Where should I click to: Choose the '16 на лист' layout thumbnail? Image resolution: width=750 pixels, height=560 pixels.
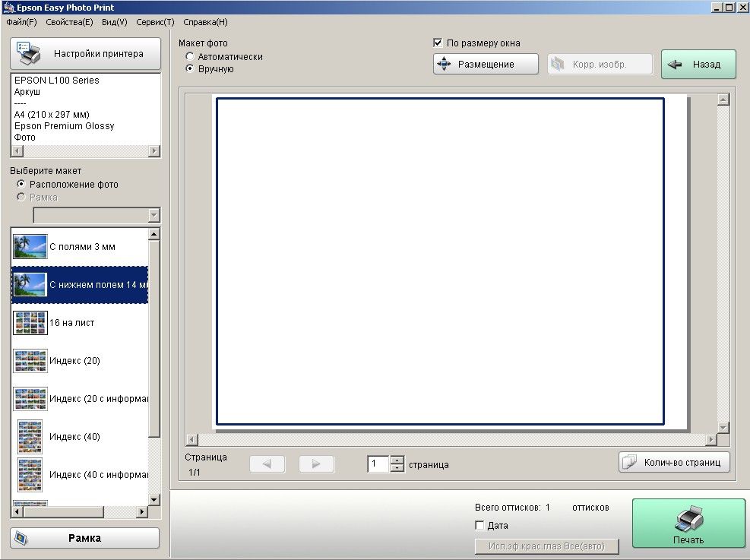tap(30, 323)
